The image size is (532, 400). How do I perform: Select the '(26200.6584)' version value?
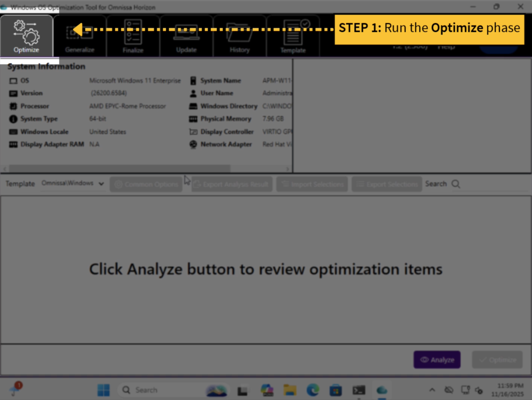click(109, 93)
